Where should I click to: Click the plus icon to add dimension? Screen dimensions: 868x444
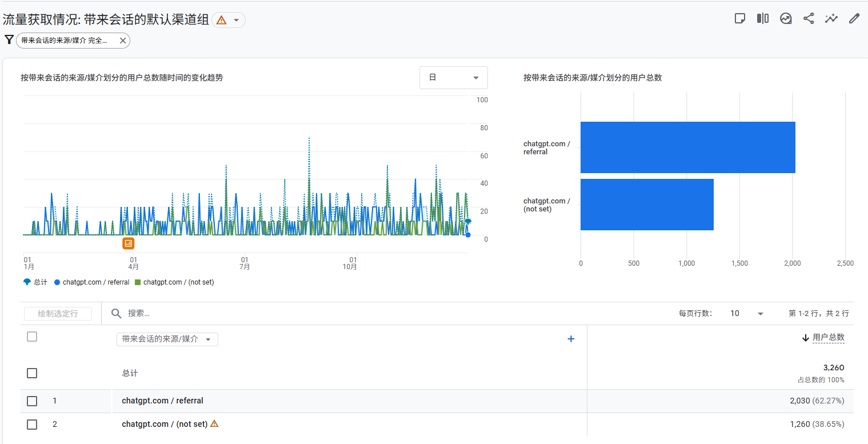pos(570,339)
